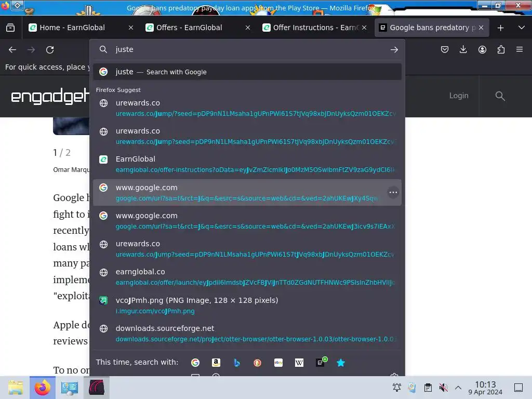
Task: Click dark red app icon in taskbar
Action: 97,388
